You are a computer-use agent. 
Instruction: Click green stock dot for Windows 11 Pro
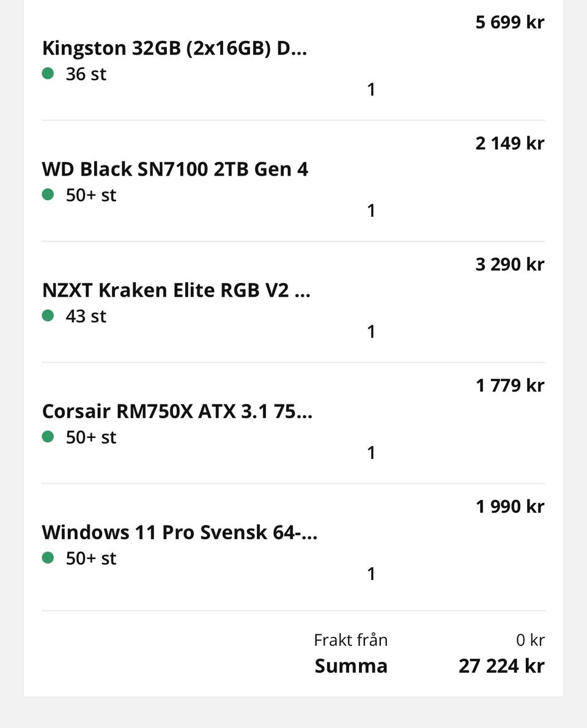click(48, 558)
